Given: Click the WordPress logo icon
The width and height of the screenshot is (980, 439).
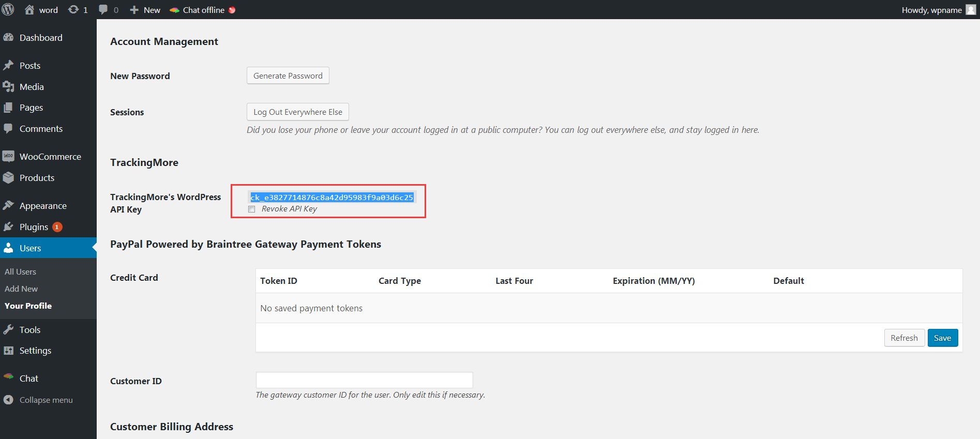Looking at the screenshot, I should click(x=8, y=10).
